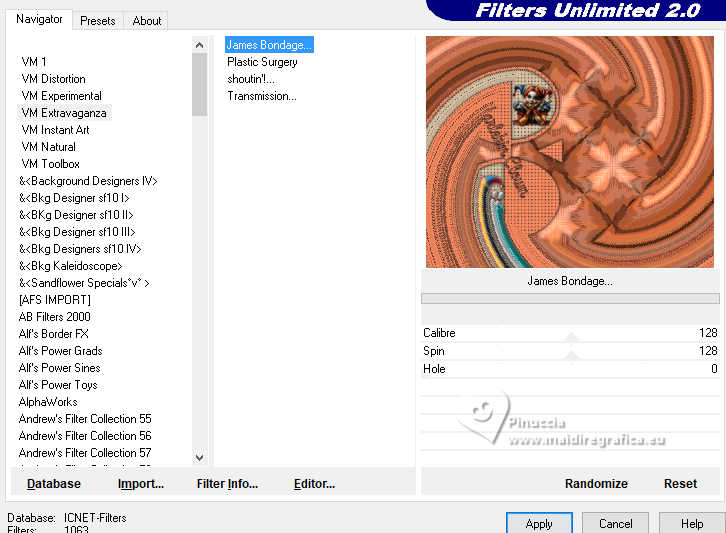Apply the James Bondage filter

coord(539,524)
